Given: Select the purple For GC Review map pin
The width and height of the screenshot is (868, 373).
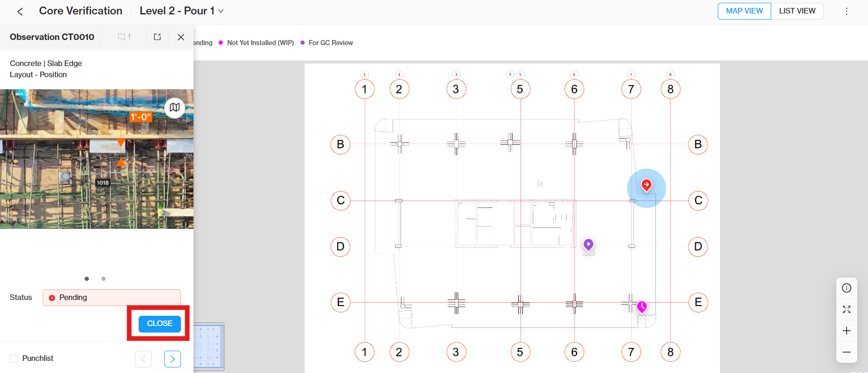Looking at the screenshot, I should click(588, 245).
